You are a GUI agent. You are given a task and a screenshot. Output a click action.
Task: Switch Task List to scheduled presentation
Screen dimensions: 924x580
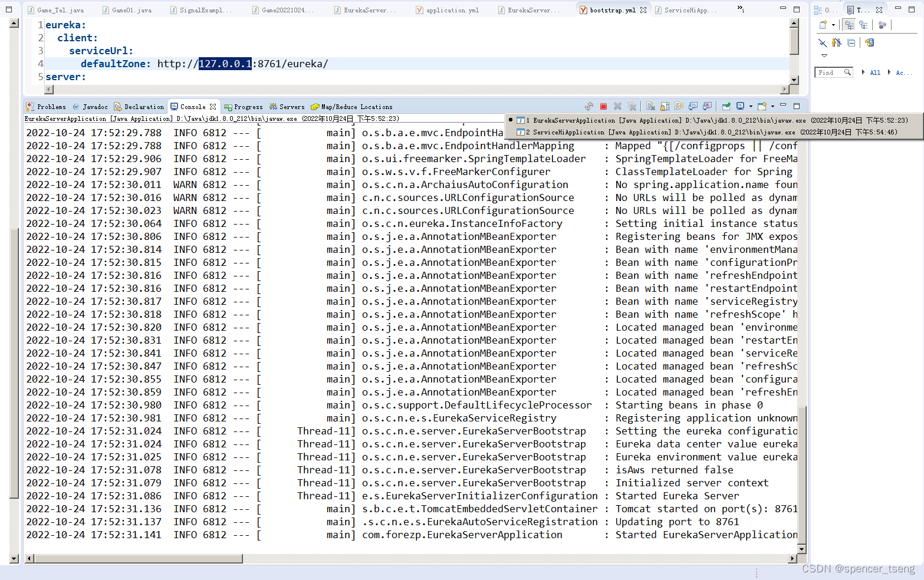point(863,25)
